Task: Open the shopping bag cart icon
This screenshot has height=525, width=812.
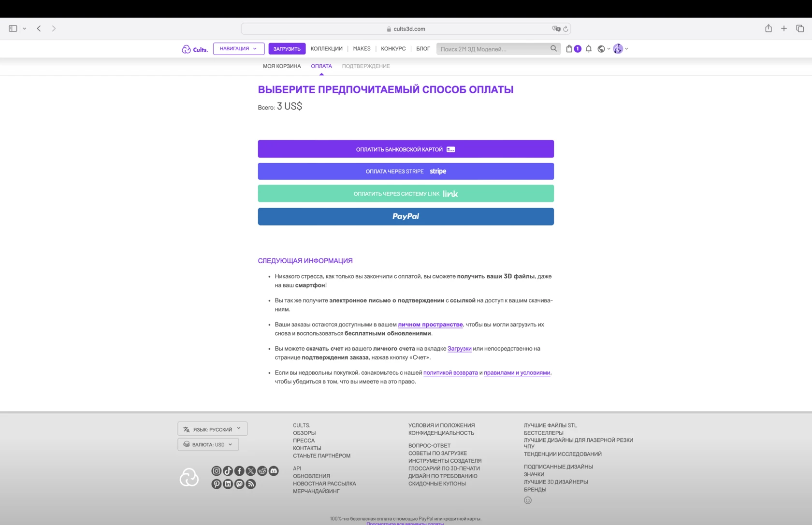Action: click(x=569, y=49)
